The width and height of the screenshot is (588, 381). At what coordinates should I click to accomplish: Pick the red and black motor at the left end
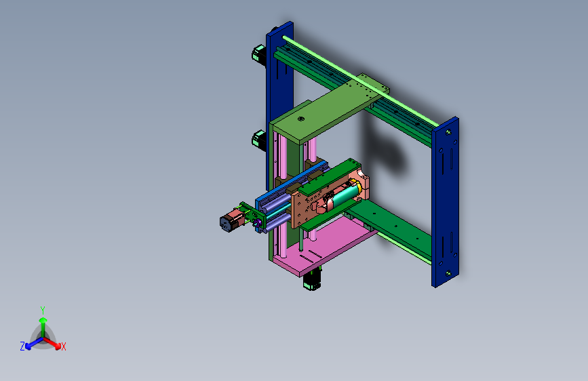pyautogui.click(x=231, y=220)
